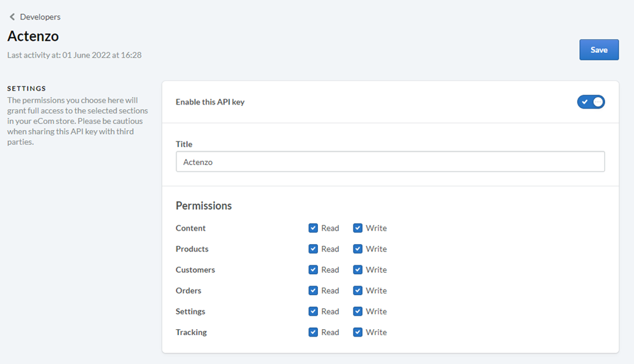Toggle Products Read checkbox
The image size is (634, 364).
[313, 249]
